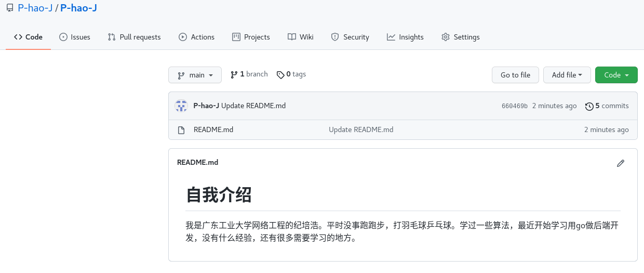Open the README.md file in the list
This screenshot has height=273, width=644.
pos(213,129)
